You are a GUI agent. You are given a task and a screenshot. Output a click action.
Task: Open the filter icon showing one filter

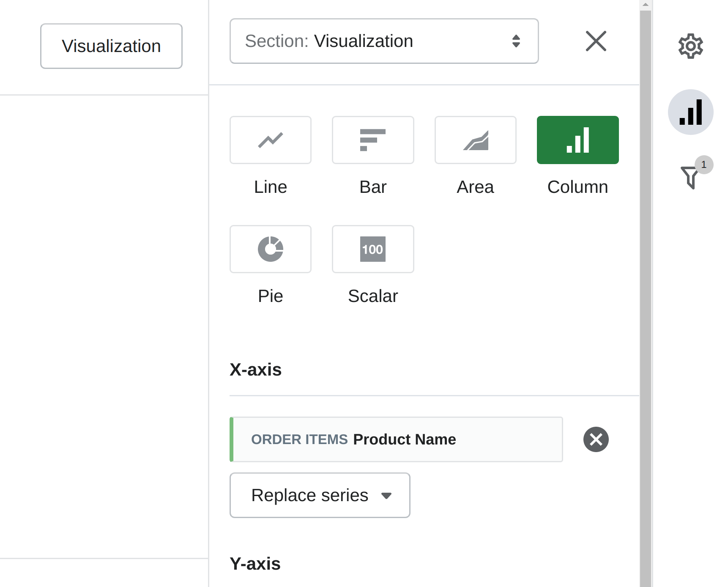pyautogui.click(x=690, y=177)
